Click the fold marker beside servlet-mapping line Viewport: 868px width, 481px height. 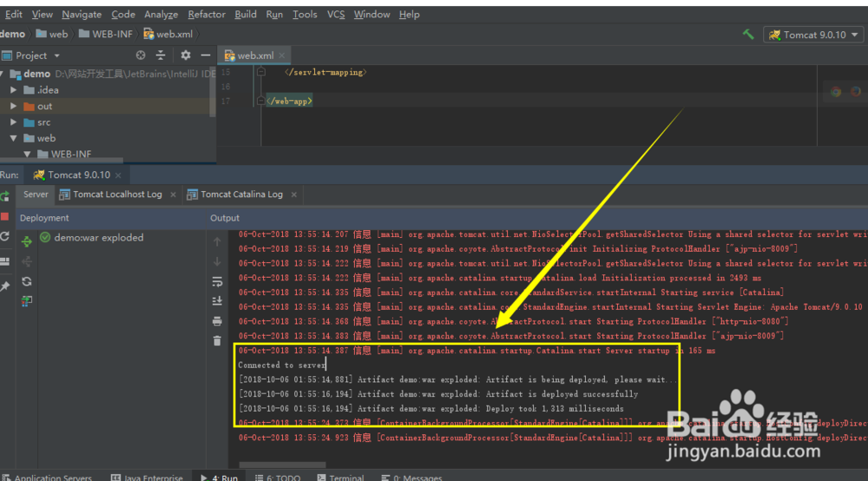click(x=261, y=71)
